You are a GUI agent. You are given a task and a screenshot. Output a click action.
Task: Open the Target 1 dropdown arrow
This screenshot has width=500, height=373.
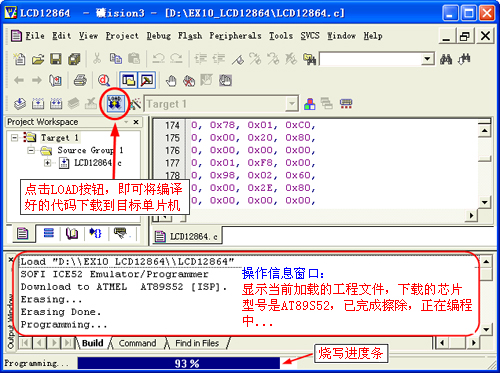[292, 104]
